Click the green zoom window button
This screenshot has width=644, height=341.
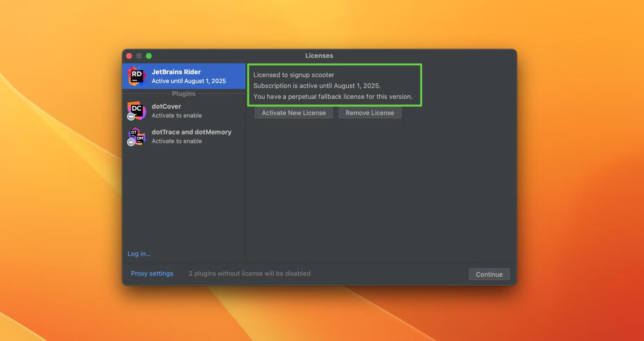(x=149, y=56)
